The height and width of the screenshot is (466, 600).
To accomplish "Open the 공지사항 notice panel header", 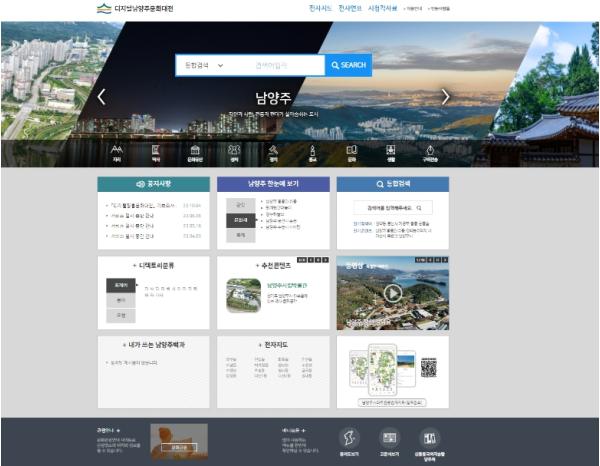I will tap(153, 185).
